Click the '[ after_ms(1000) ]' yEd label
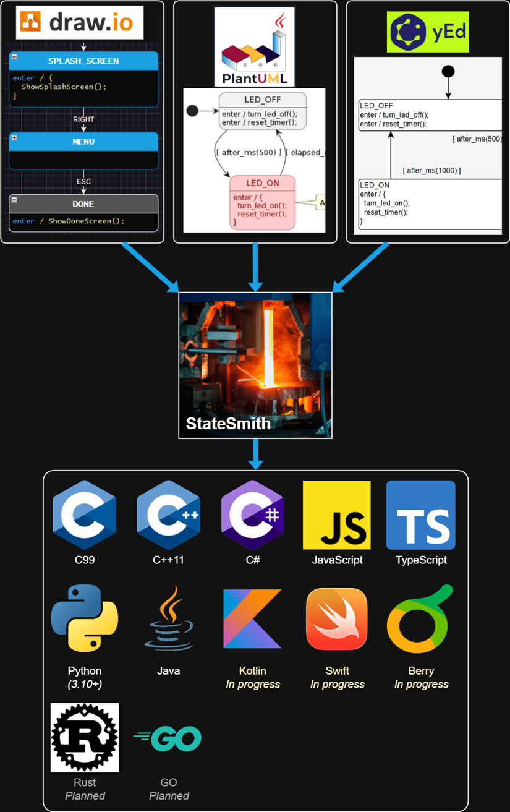510x812 pixels. pyautogui.click(x=431, y=170)
